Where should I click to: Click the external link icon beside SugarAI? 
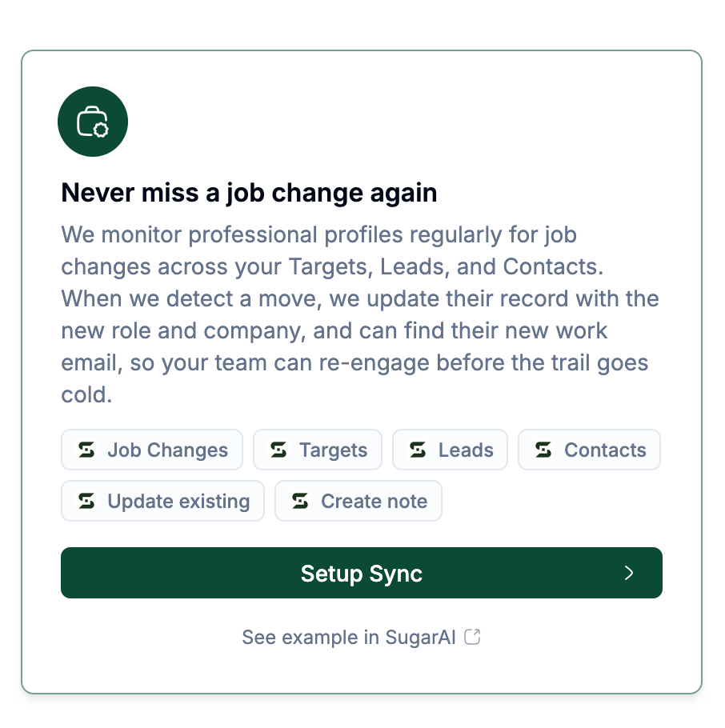point(472,637)
